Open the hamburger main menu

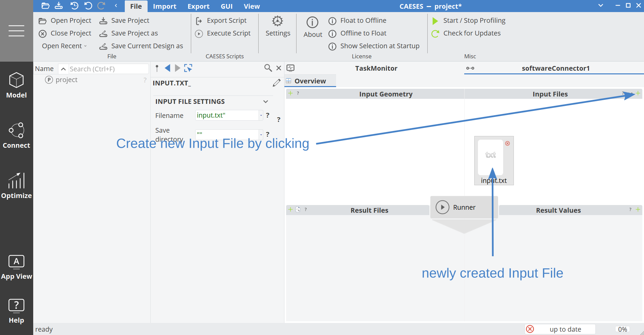(16, 31)
